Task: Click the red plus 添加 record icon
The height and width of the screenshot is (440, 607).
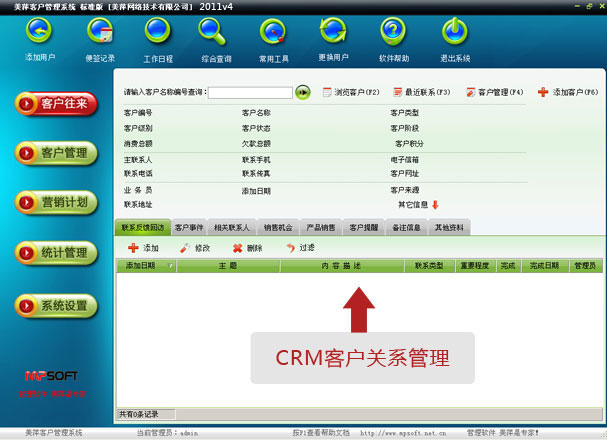Action: point(133,248)
